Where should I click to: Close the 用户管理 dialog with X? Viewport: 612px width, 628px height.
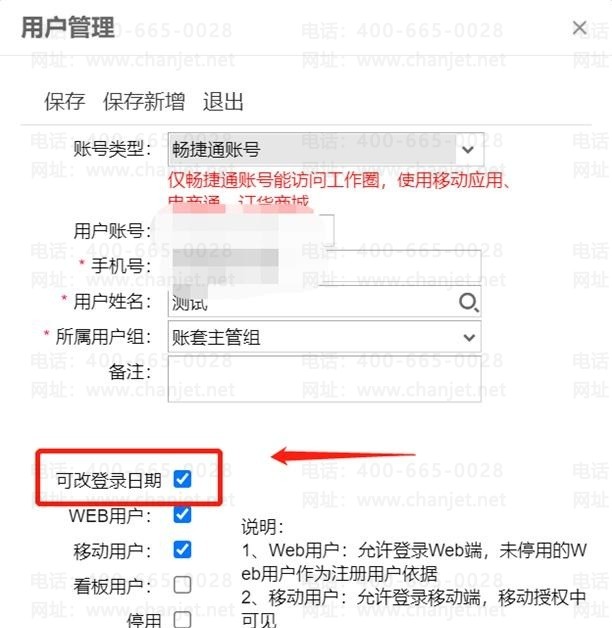click(580, 28)
